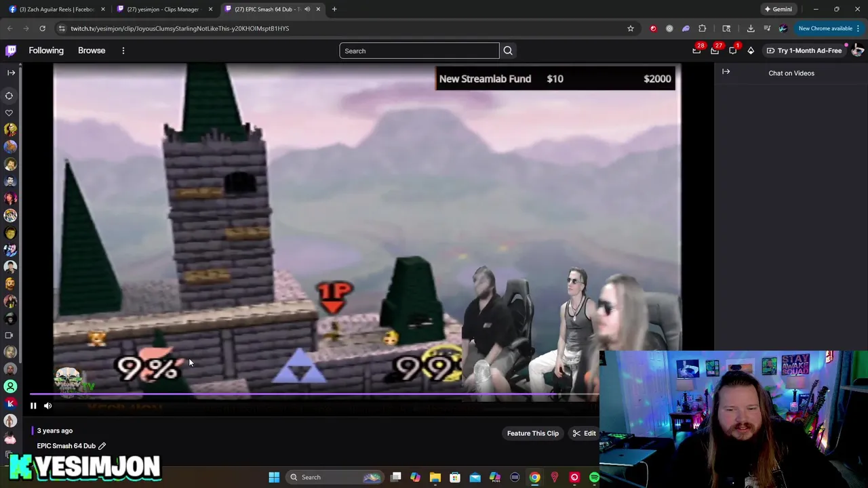This screenshot has width=868, height=488.
Task: Switch to the Zach Aguilar Reels Facebook tab
Action: click(57, 9)
